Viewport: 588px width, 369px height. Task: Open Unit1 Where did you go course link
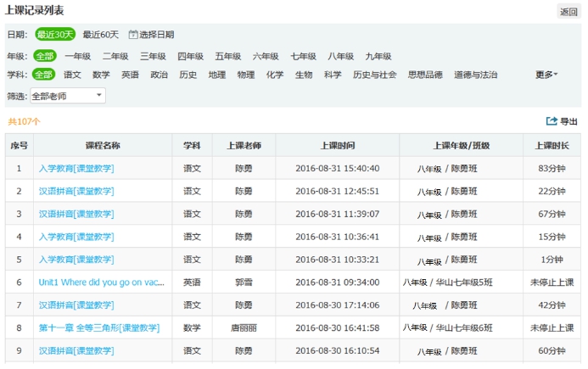click(102, 282)
